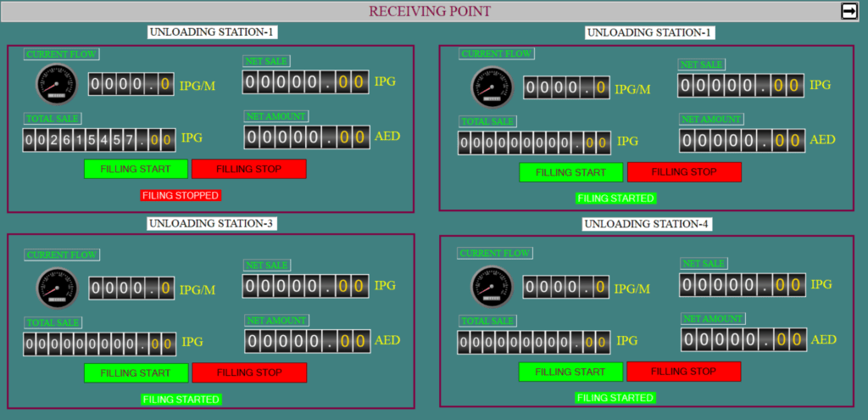Viewport: 868px width, 420px height.
Task: Click the CURRENT FLOW label in Station-4
Action: point(495,253)
